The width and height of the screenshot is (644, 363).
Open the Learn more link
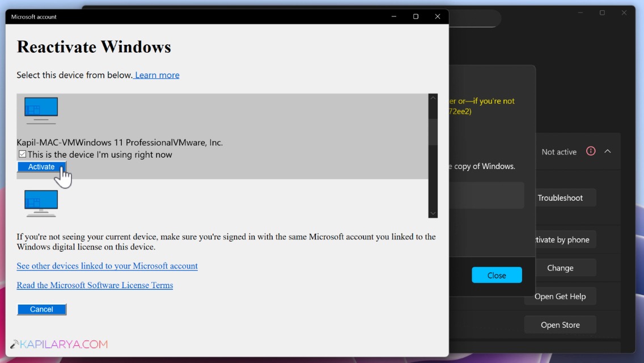tap(156, 74)
